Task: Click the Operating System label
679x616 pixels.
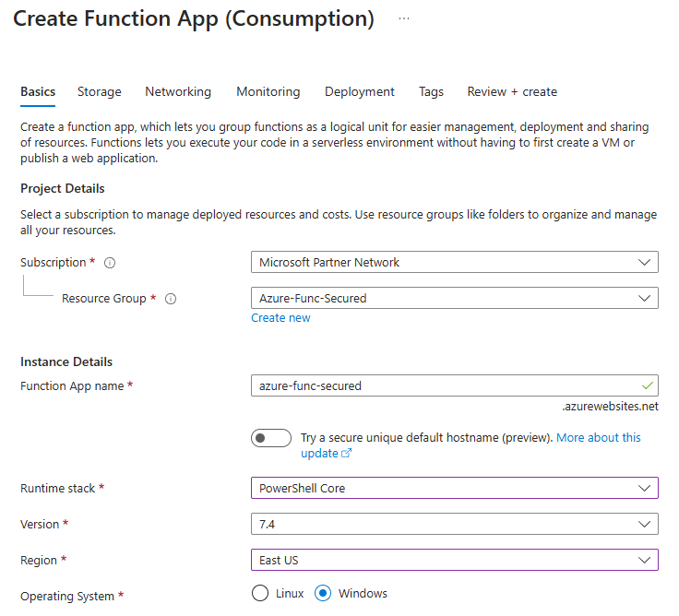Action: [67, 596]
